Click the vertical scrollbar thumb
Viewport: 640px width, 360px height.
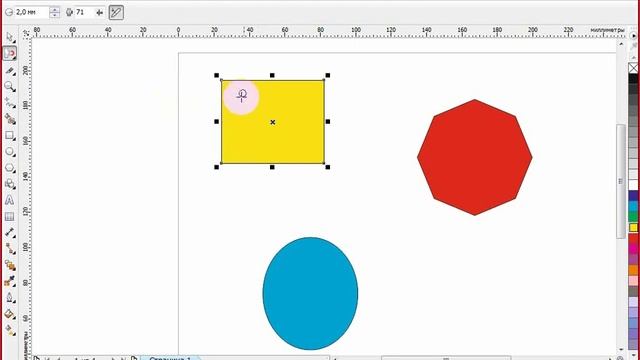coord(621,181)
